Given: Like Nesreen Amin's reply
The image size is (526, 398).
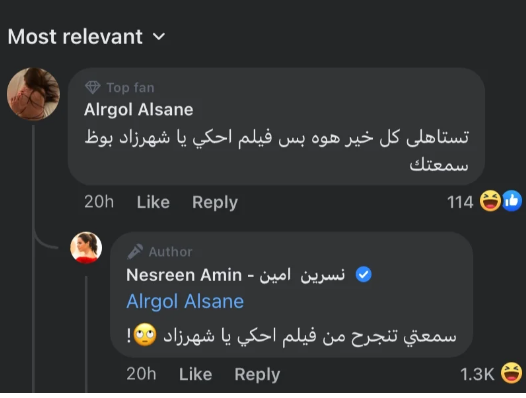Looking at the screenshot, I should [x=196, y=374].
